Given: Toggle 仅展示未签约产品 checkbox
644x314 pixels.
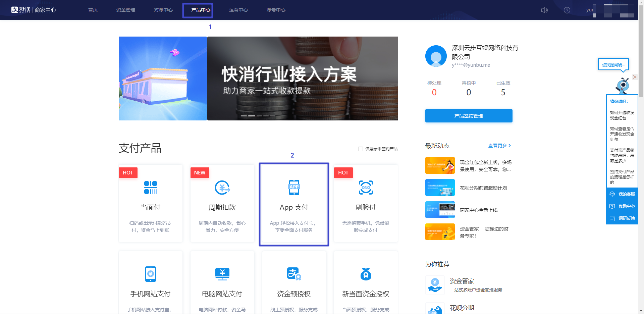Looking at the screenshot, I should pos(361,149).
